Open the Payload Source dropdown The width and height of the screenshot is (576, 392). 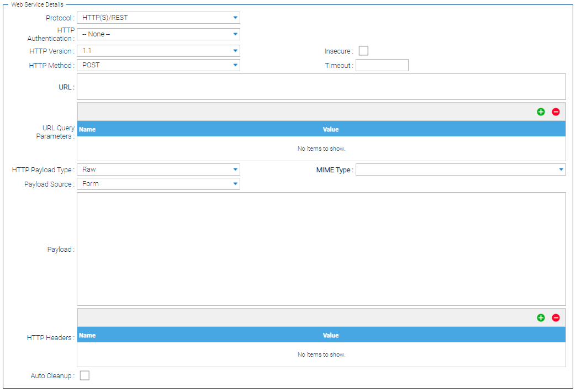click(x=158, y=184)
